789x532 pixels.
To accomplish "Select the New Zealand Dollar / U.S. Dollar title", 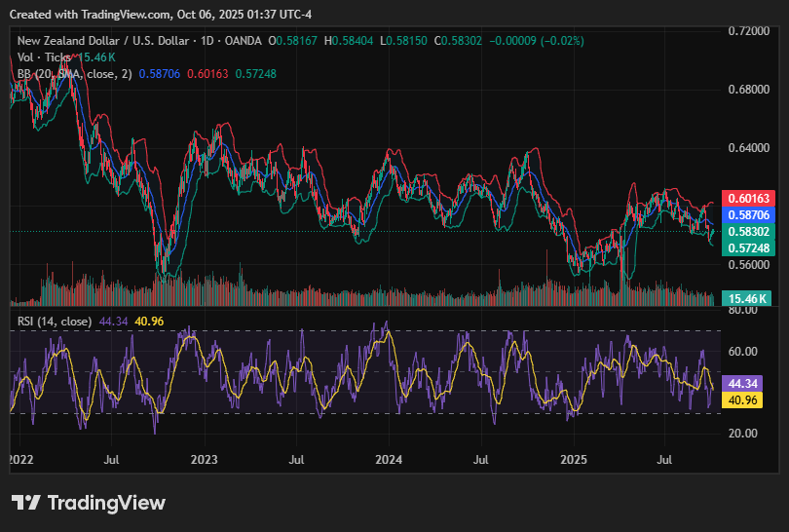I will point(105,41).
